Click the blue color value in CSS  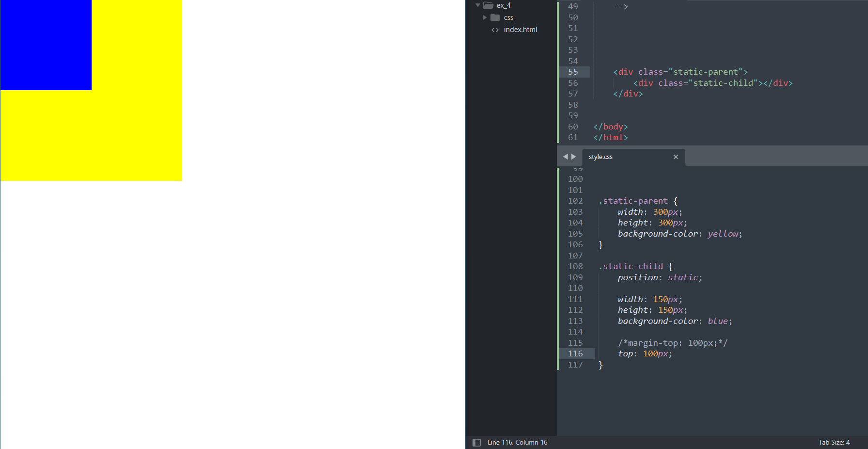(718, 321)
